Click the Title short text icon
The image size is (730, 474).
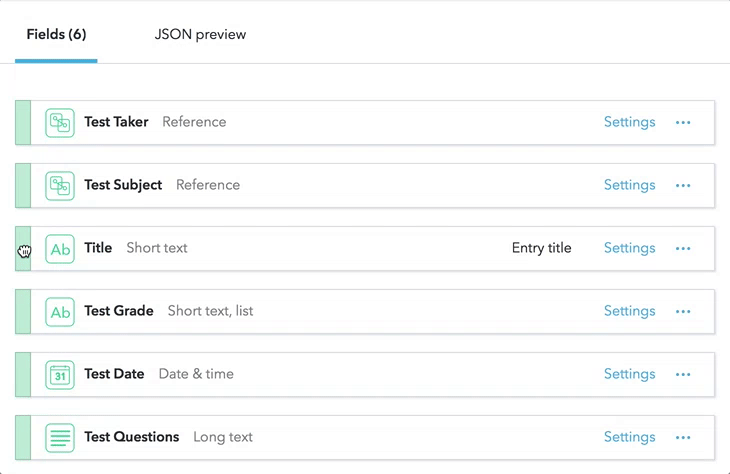[x=60, y=248]
